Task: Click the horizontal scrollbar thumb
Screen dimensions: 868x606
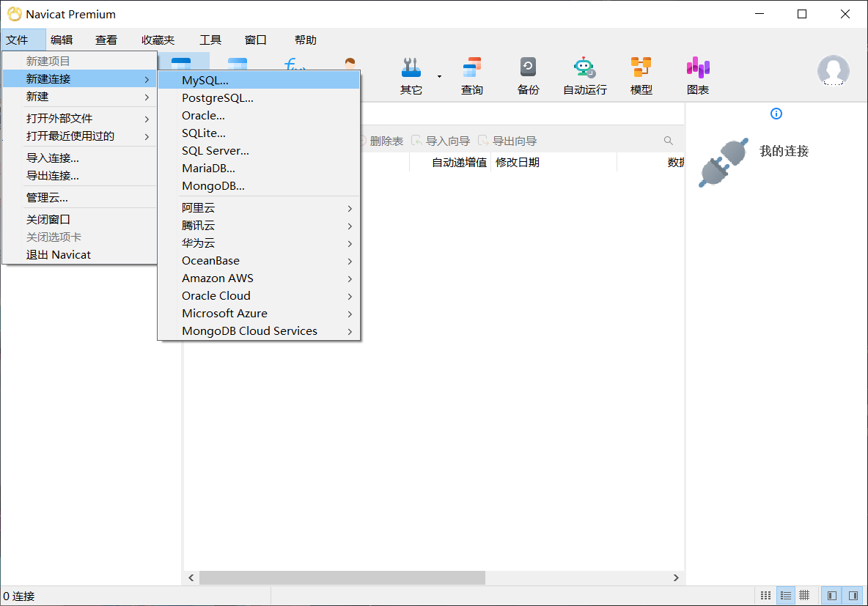Action: [342, 577]
